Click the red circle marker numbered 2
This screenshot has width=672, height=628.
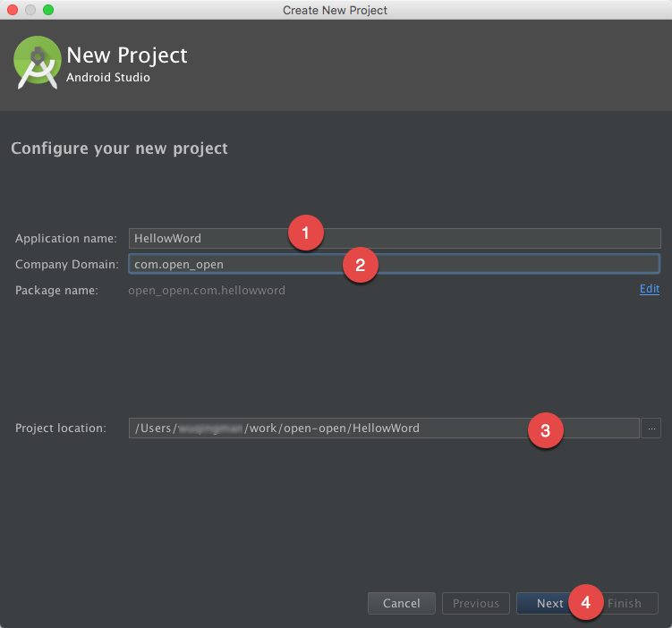click(x=360, y=265)
